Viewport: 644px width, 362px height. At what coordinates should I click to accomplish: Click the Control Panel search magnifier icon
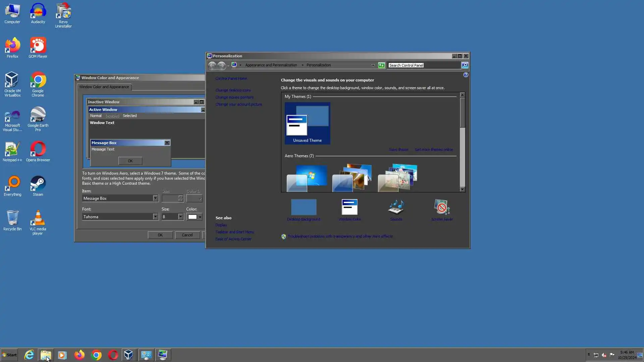tap(465, 65)
